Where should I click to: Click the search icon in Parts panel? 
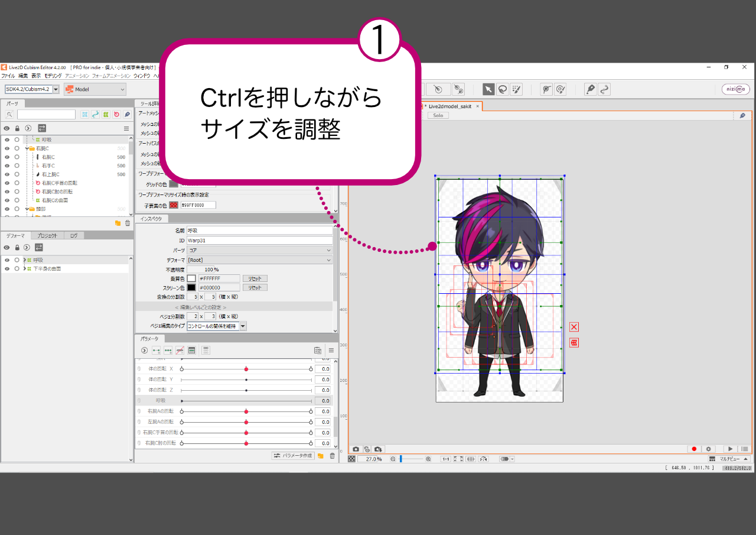click(x=9, y=114)
